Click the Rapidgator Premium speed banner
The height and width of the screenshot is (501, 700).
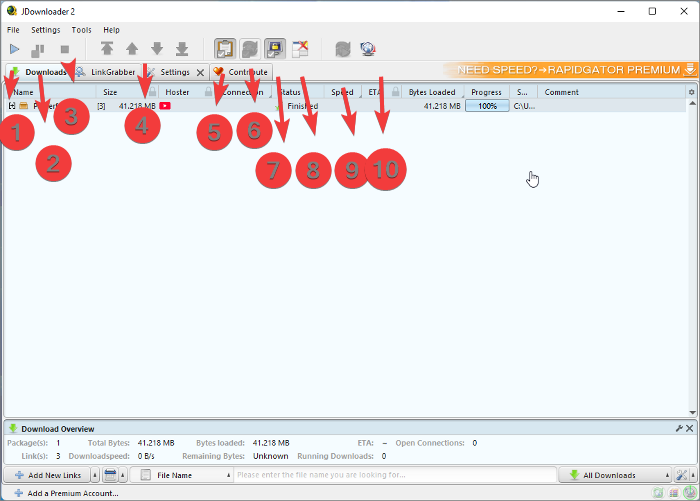570,70
